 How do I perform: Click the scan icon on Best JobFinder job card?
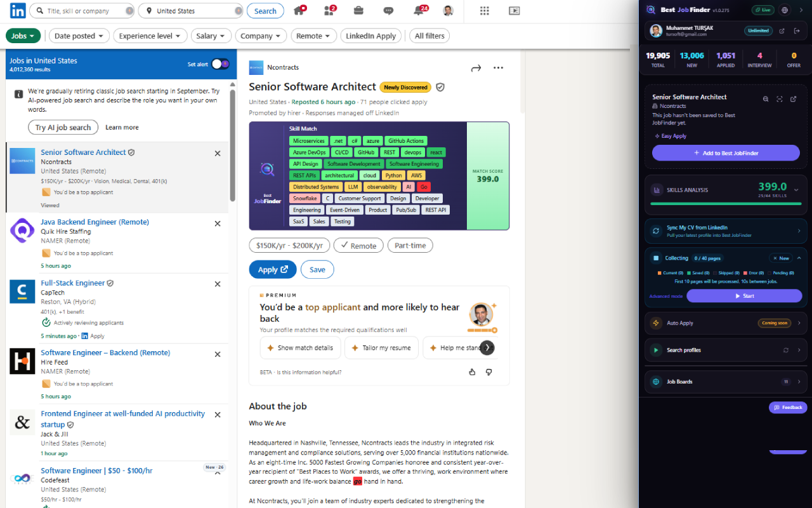pyautogui.click(x=780, y=99)
